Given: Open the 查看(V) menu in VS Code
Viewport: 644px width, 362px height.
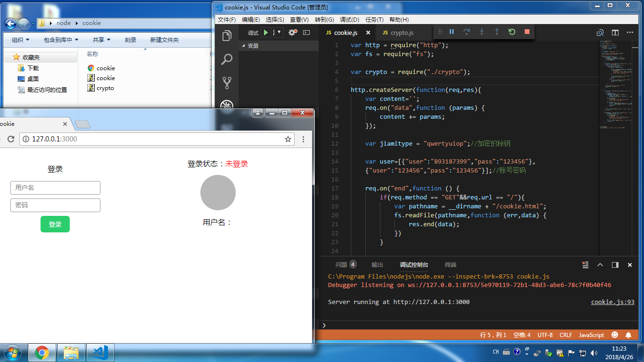Looking at the screenshot, I should pos(299,20).
